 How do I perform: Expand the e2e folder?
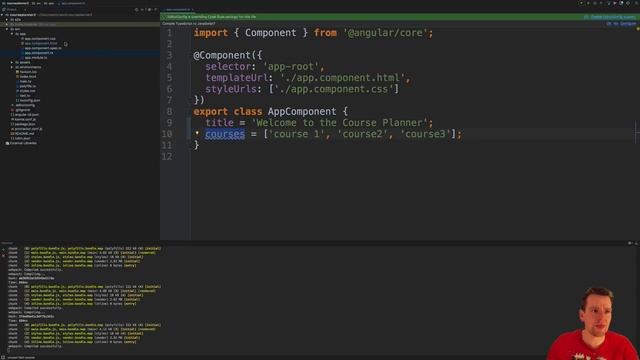click(7, 20)
